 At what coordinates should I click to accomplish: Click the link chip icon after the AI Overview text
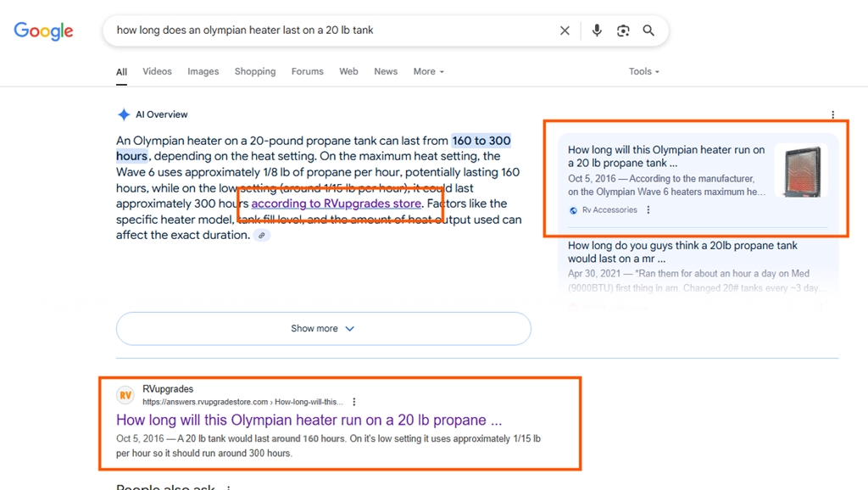(x=262, y=236)
